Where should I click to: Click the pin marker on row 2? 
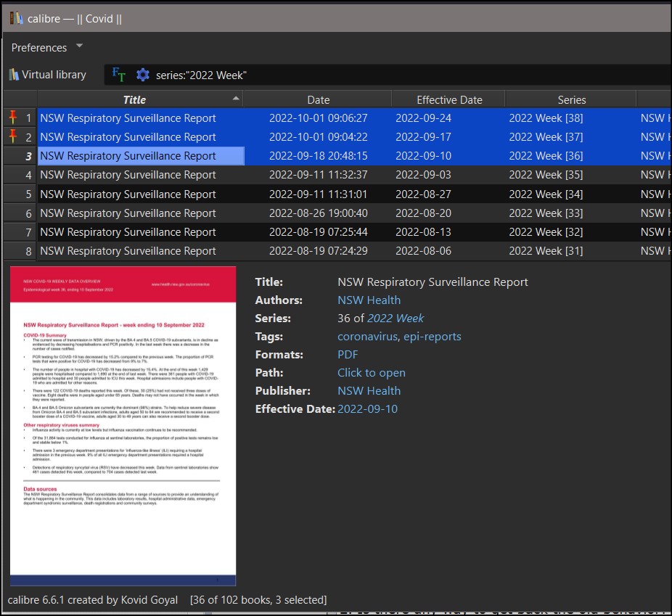click(x=12, y=136)
